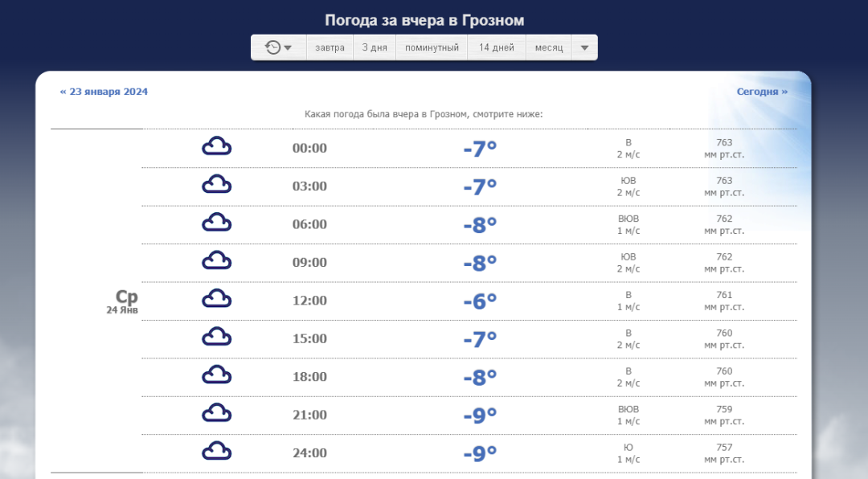Click the cloud icon for 21:00

click(x=216, y=413)
